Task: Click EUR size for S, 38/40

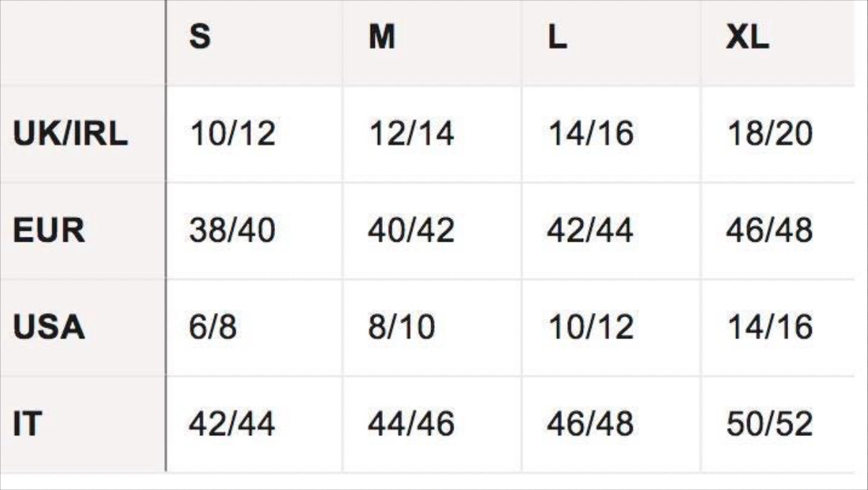Action: click(x=232, y=231)
